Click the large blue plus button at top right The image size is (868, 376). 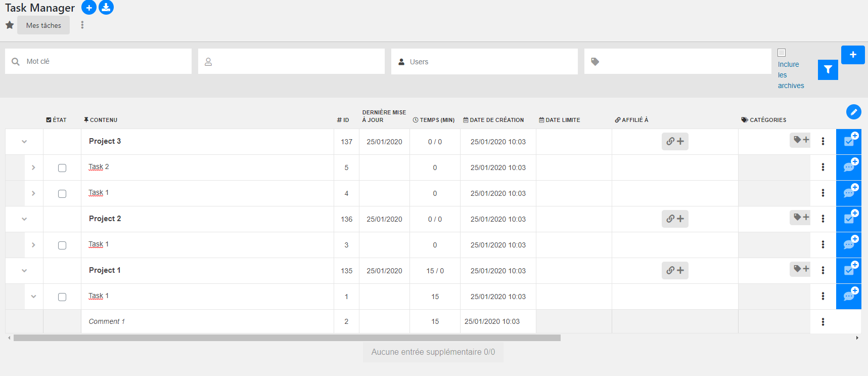[x=853, y=55]
